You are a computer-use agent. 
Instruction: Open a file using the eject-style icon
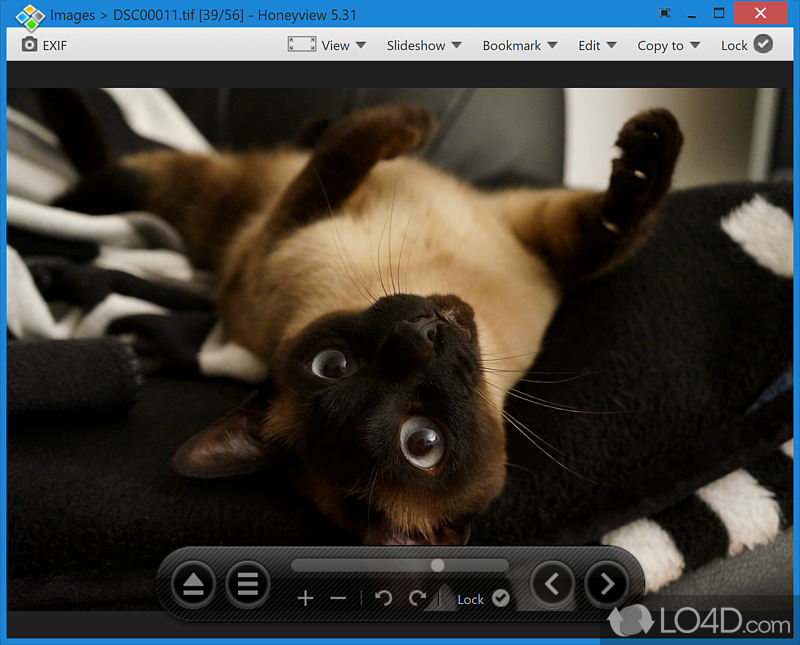pyautogui.click(x=193, y=584)
